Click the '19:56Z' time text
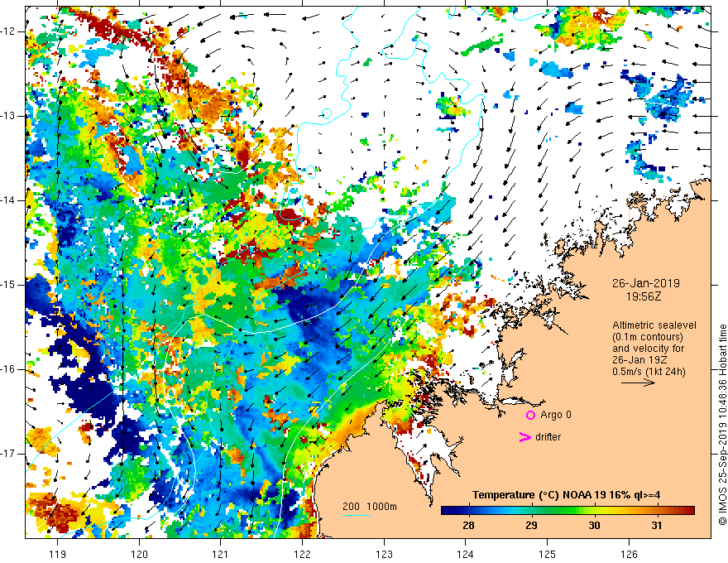The height and width of the screenshot is (563, 728). pyautogui.click(x=644, y=296)
